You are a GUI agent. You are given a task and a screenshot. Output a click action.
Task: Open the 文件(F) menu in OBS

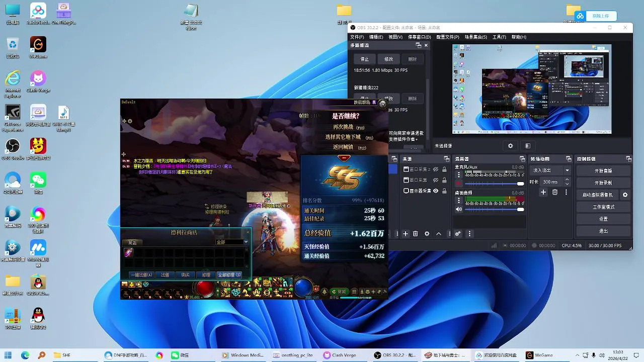point(357,37)
